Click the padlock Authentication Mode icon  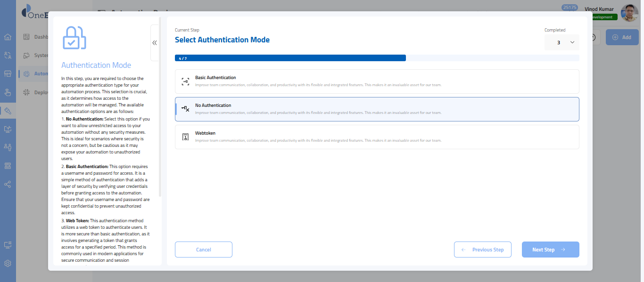[74, 38]
